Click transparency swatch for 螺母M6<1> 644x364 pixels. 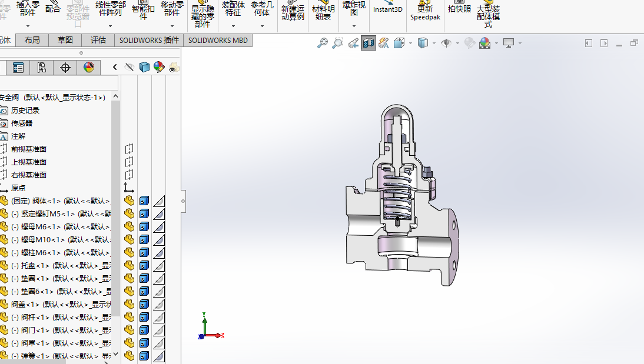click(158, 227)
